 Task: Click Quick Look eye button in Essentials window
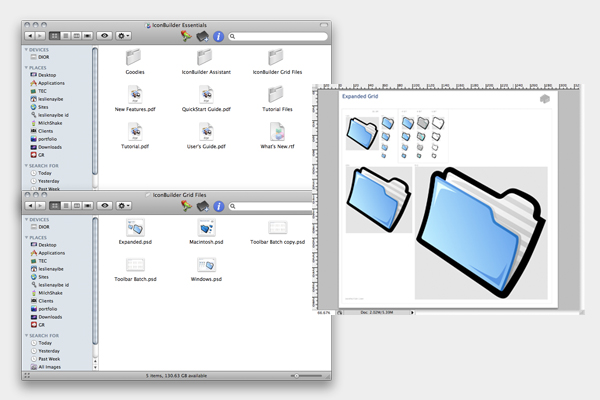(104, 36)
